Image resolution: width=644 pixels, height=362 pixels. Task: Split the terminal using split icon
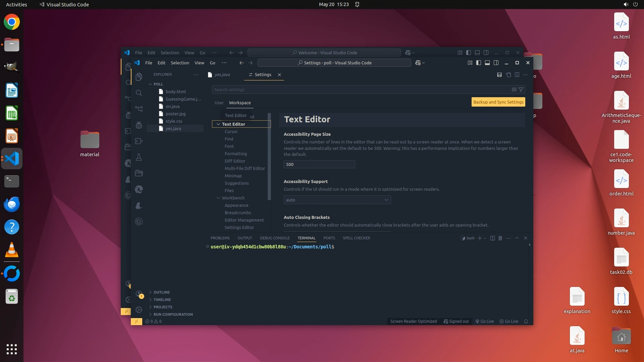click(x=492, y=238)
